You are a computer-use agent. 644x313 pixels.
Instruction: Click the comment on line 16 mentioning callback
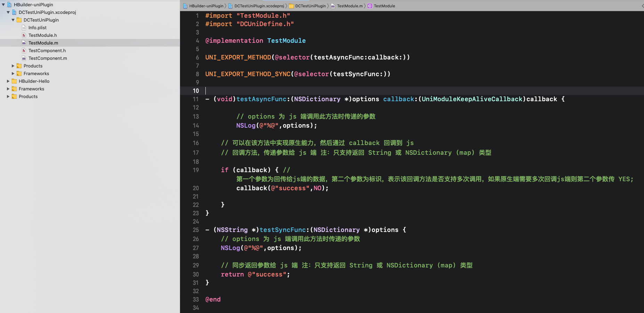317,143
